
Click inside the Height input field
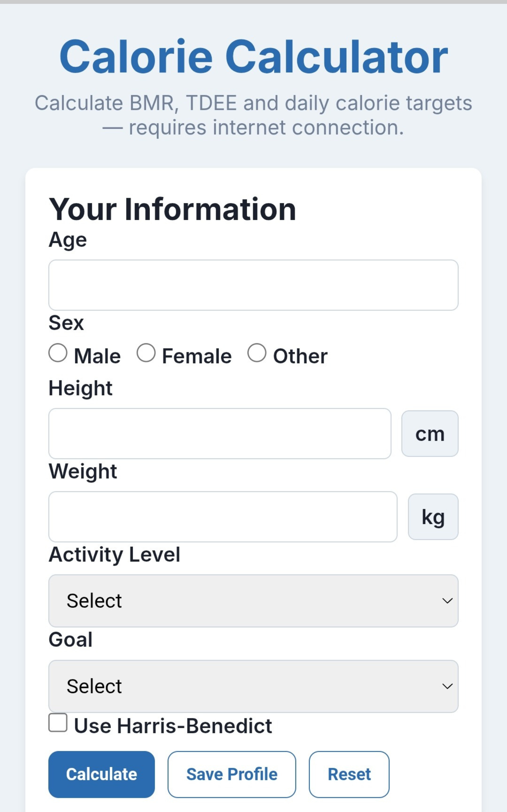[220, 433]
